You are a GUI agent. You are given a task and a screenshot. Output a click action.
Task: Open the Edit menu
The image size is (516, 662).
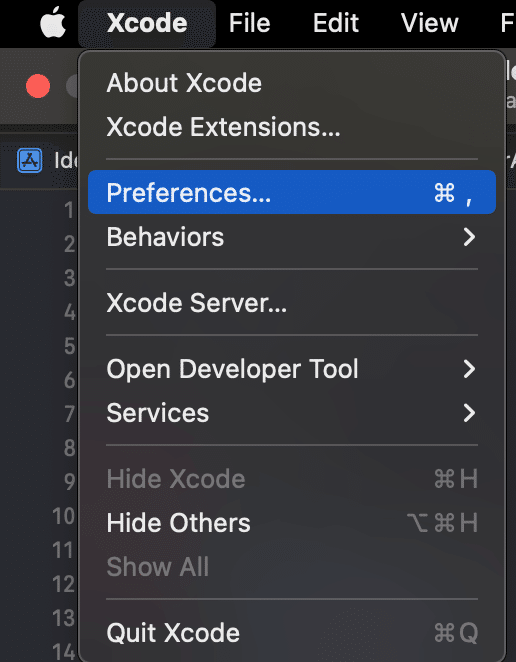click(x=336, y=23)
